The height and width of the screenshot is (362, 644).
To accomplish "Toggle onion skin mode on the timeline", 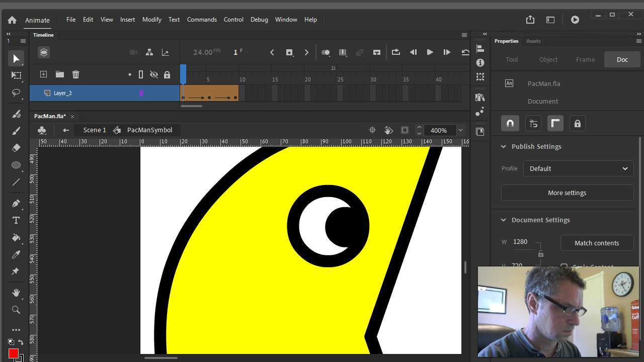I will [x=326, y=52].
